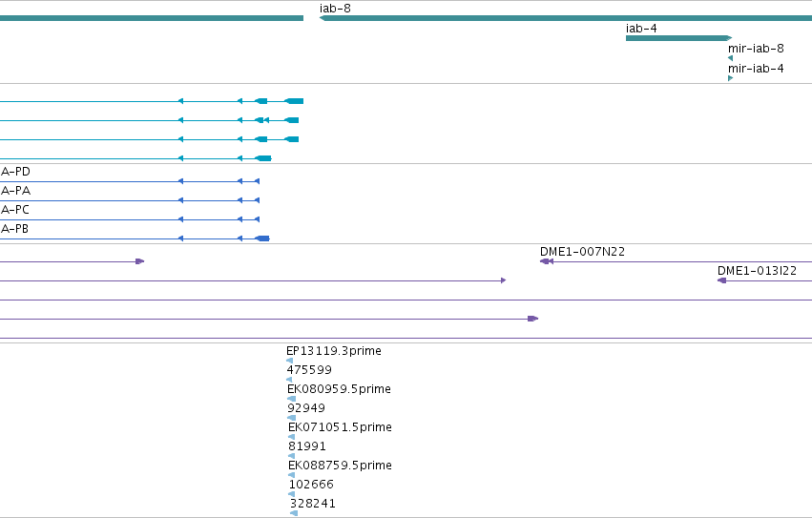Select the mir-iab-4 arrow glyph

tap(730, 78)
